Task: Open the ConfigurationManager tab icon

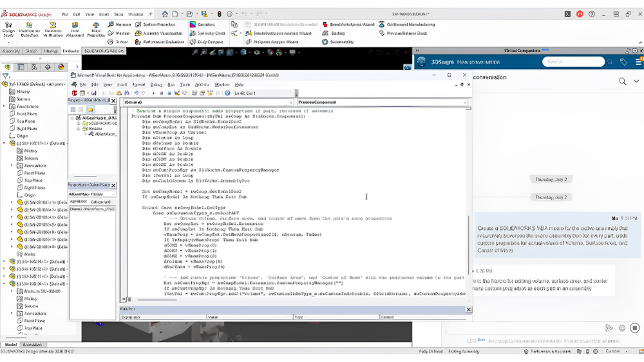Action: pyautogui.click(x=34, y=67)
